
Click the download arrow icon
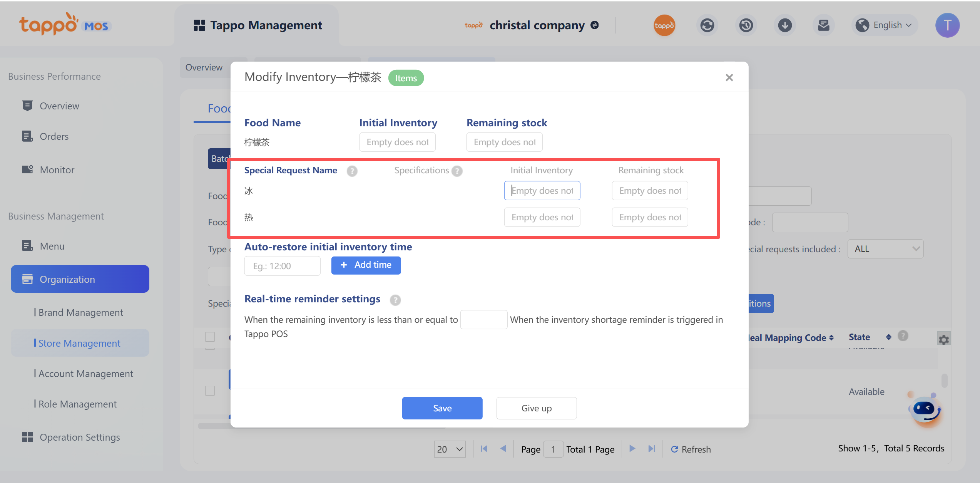click(x=784, y=25)
